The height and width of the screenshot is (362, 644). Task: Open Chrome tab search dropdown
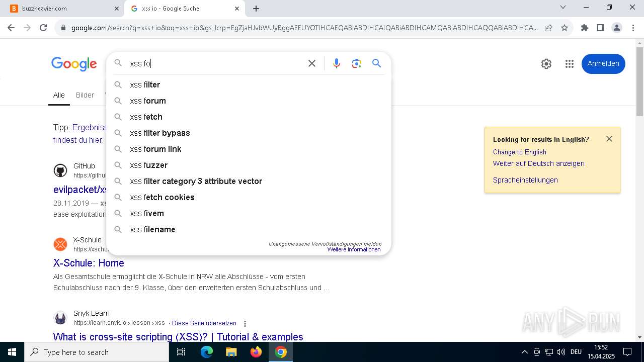tap(563, 8)
